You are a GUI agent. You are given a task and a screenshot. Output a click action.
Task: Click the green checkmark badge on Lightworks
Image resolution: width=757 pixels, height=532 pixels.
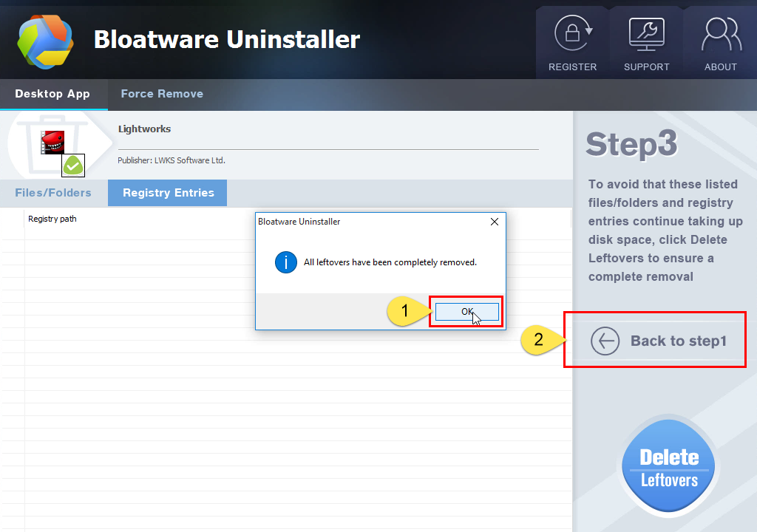(73, 166)
